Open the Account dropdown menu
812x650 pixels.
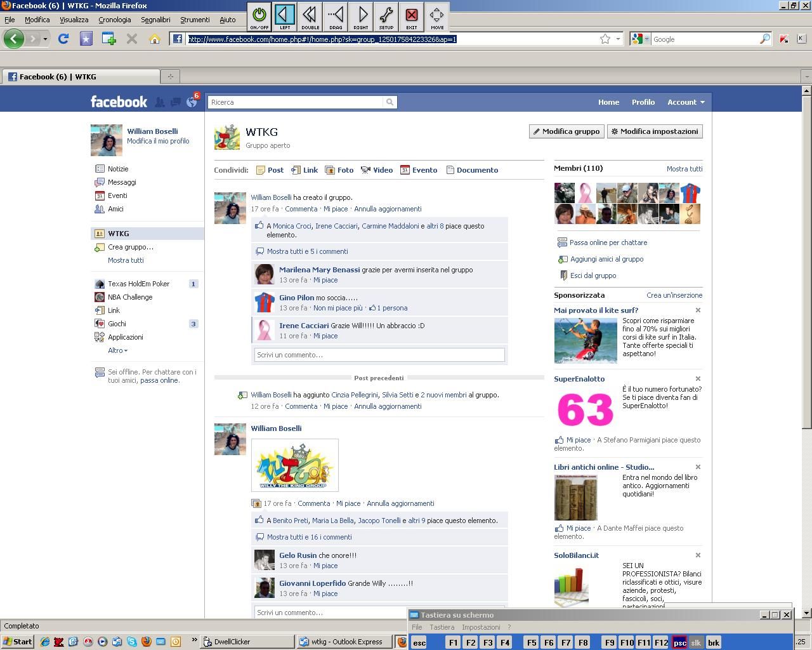pyautogui.click(x=686, y=102)
